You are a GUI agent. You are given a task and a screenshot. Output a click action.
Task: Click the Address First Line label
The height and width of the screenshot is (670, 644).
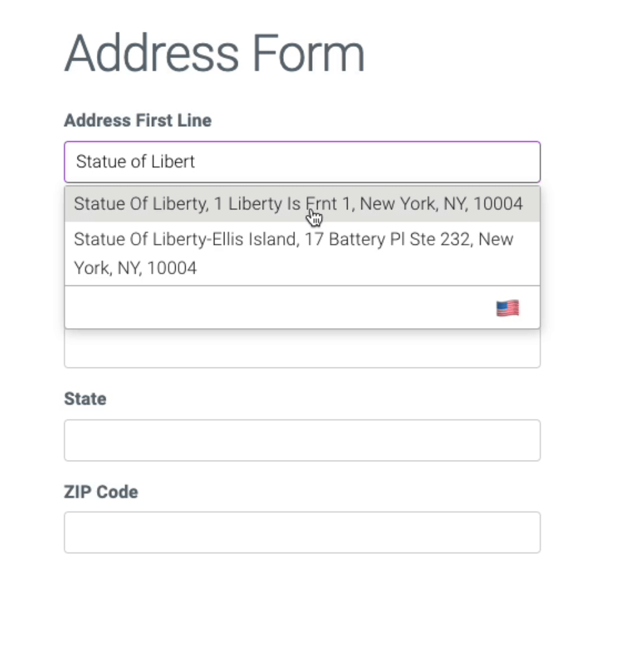(138, 120)
